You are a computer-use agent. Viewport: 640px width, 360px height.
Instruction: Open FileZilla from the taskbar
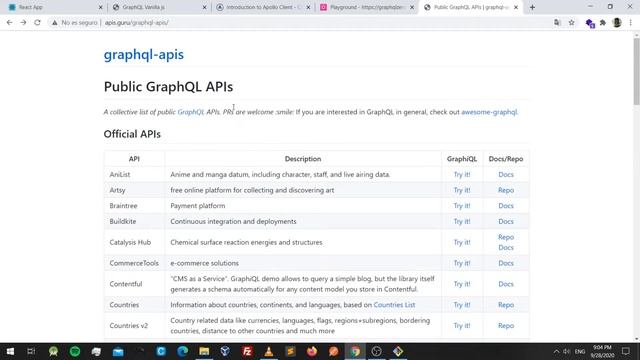click(x=247, y=351)
